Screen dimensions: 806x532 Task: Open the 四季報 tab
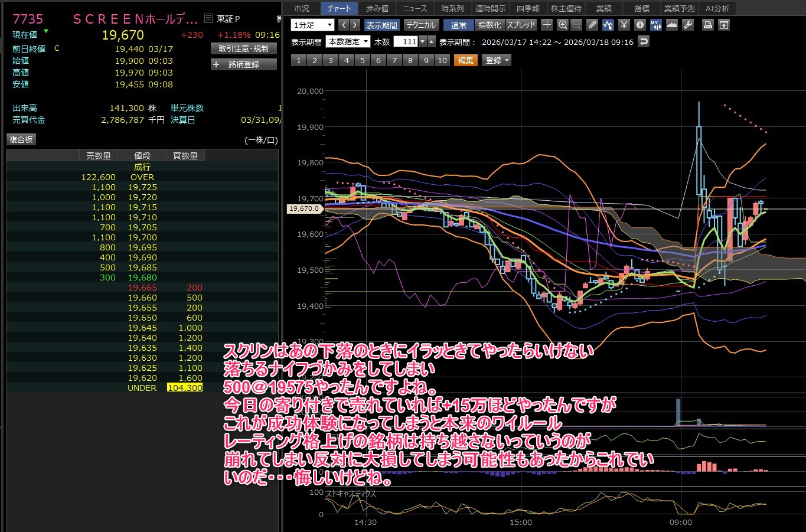pyautogui.click(x=528, y=8)
